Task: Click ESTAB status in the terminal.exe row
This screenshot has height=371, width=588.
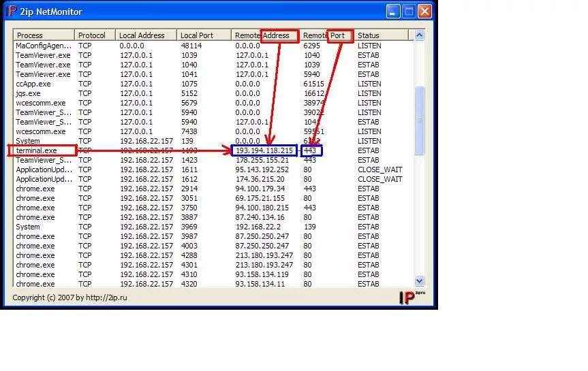Action: point(368,150)
